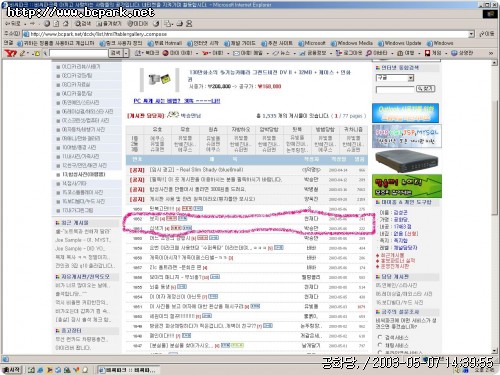The image size is (500, 375).
Task: Click the Yahoo toolbar search input field
Action: pyautogui.click(x=79, y=53)
